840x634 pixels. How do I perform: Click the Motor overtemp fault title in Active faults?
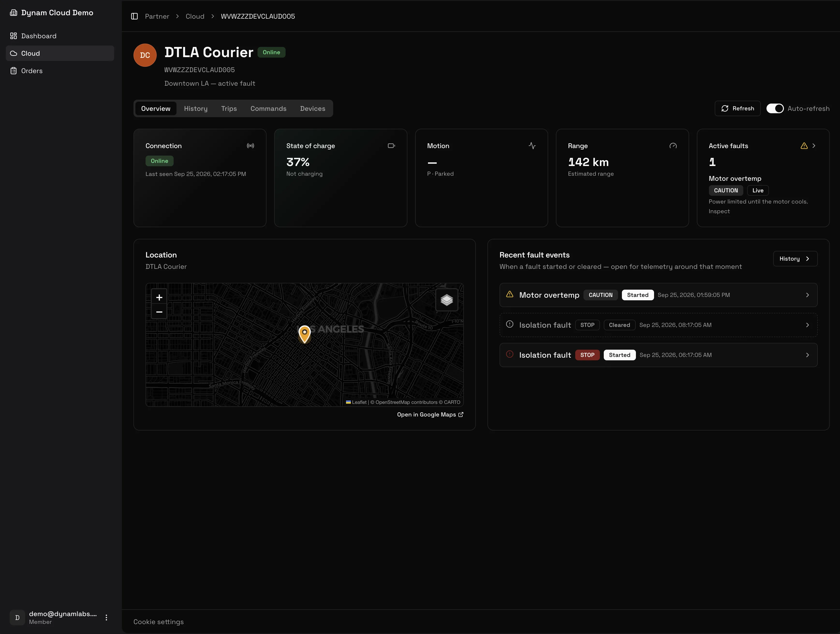735,179
